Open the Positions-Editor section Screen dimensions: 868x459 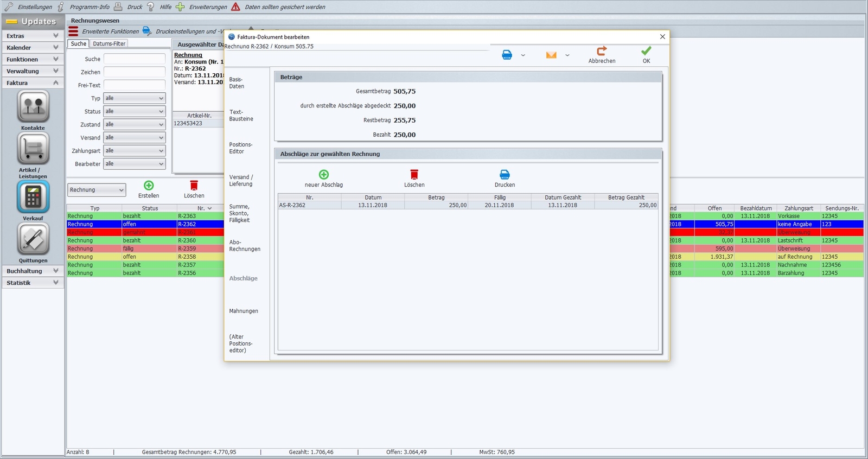[241, 148]
